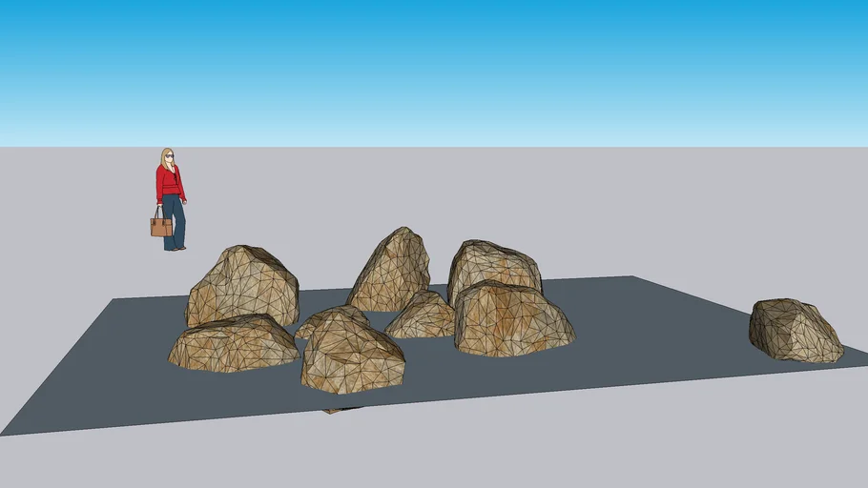Select the isolated rock on the far right
Viewport: 868px width, 488px height.
pyautogui.click(x=794, y=330)
